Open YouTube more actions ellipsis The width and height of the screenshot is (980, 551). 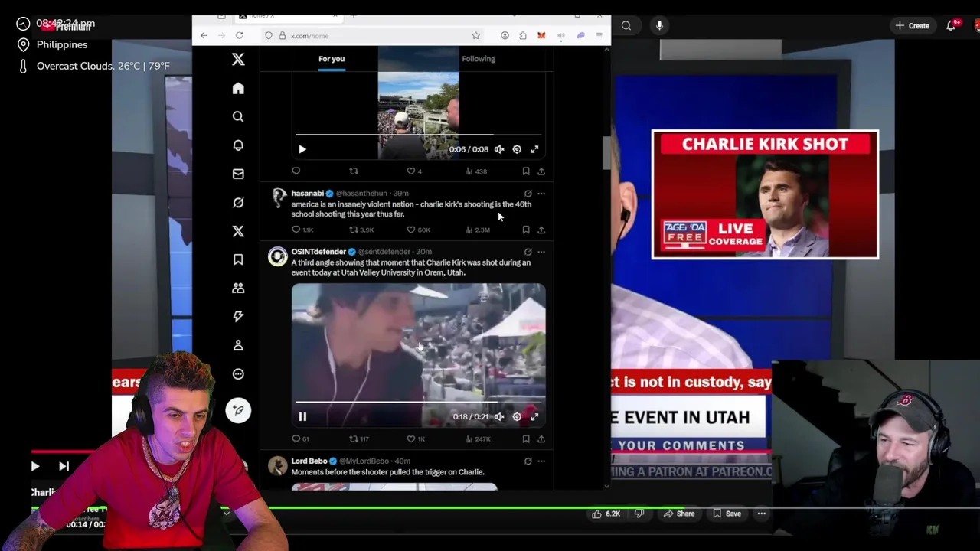coord(761,514)
